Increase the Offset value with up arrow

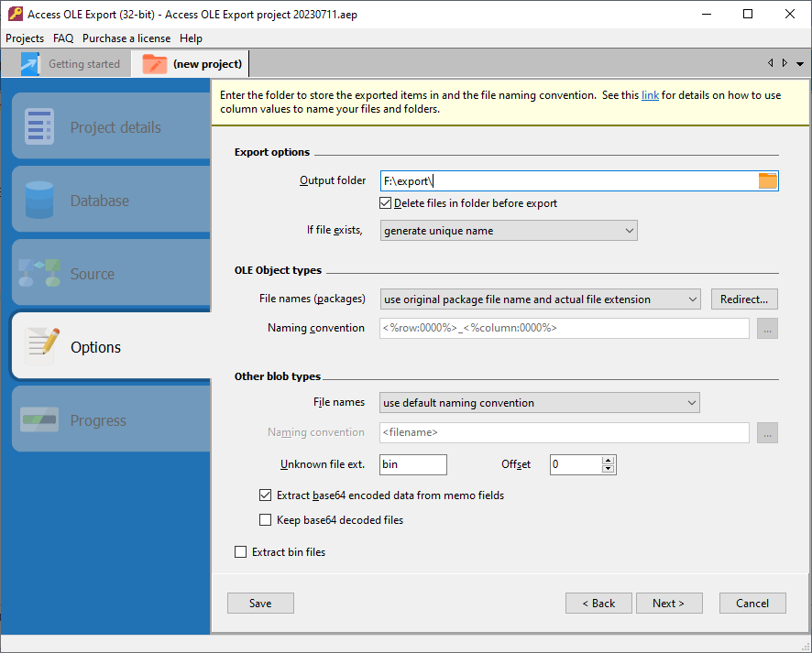[608, 460]
